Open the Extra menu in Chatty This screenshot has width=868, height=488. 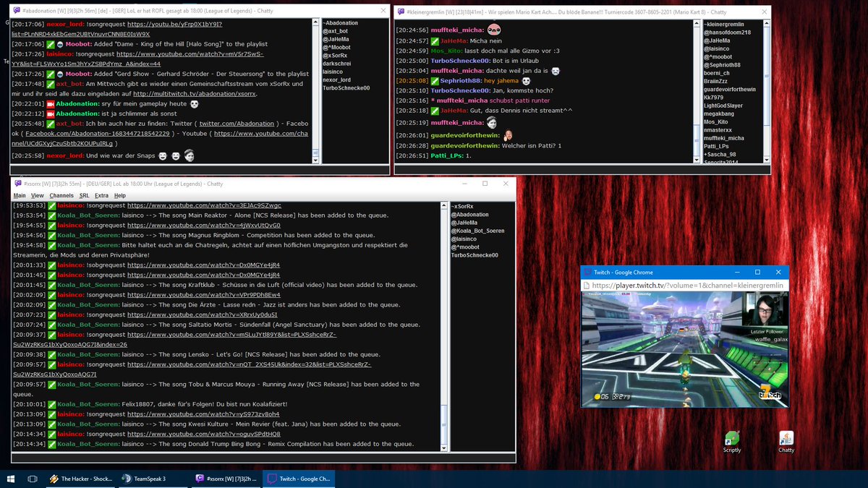click(x=103, y=195)
